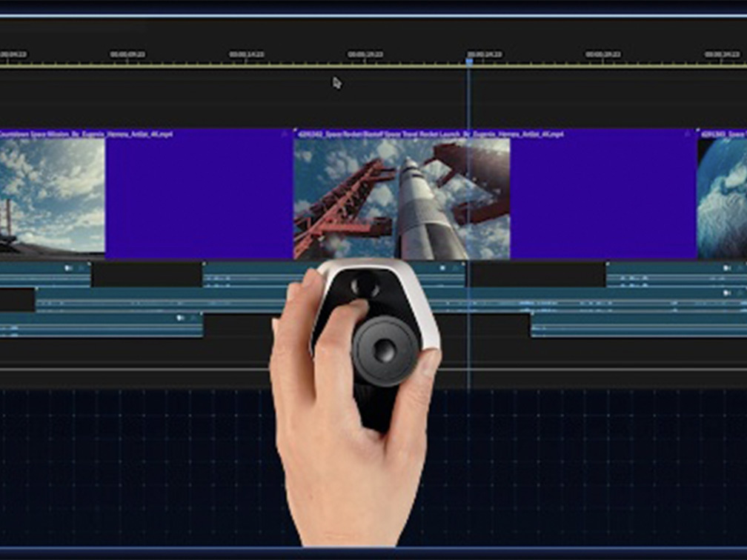The image size is (747, 560).
Task: Select the Countdown Space Mission clip thumbnail
Action: tap(53, 196)
